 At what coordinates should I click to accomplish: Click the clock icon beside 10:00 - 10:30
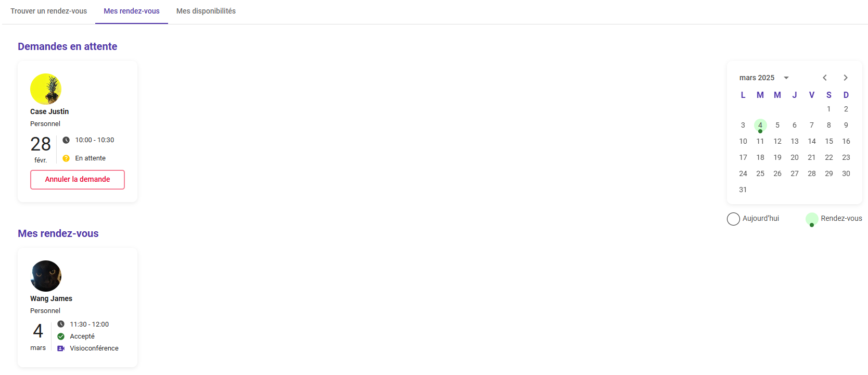pos(66,140)
